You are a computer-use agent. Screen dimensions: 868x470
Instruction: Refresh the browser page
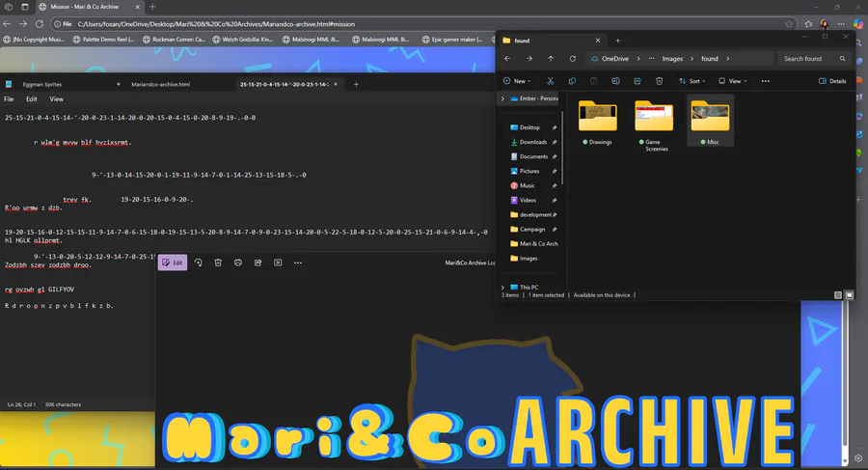tap(40, 24)
